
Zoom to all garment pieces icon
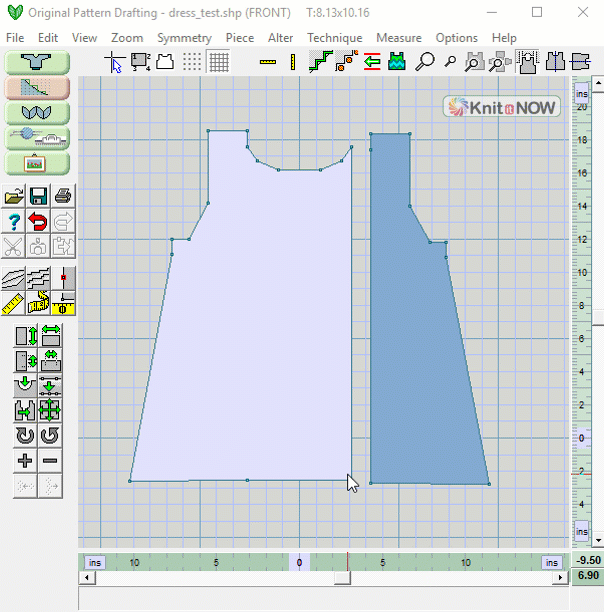point(500,62)
